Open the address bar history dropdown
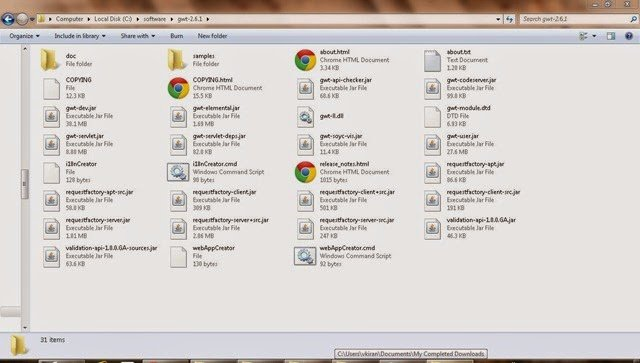Image resolution: width=640 pixels, height=363 pixels. [x=498, y=19]
